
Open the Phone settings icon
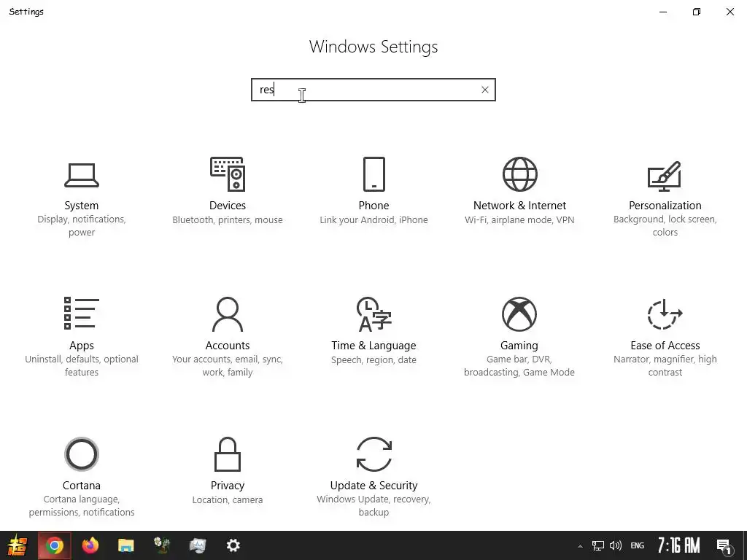[374, 174]
